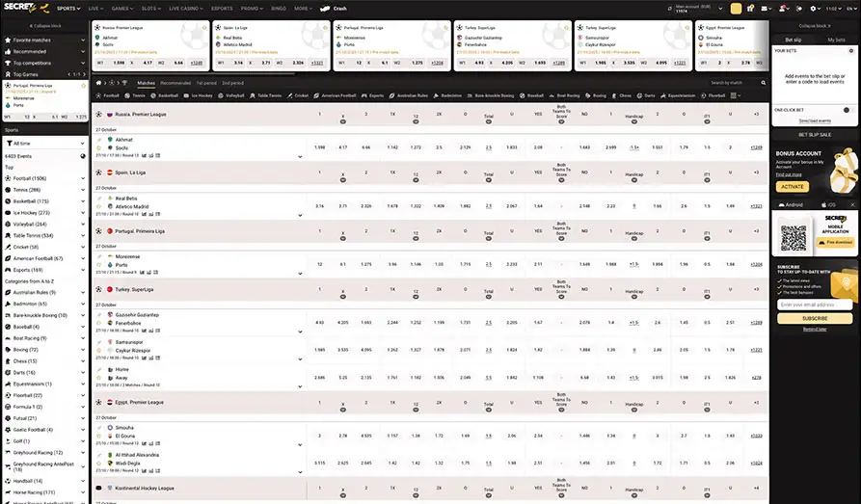Open the BINGO menu item
Viewport: 861px width, 504px height.
[x=279, y=9]
